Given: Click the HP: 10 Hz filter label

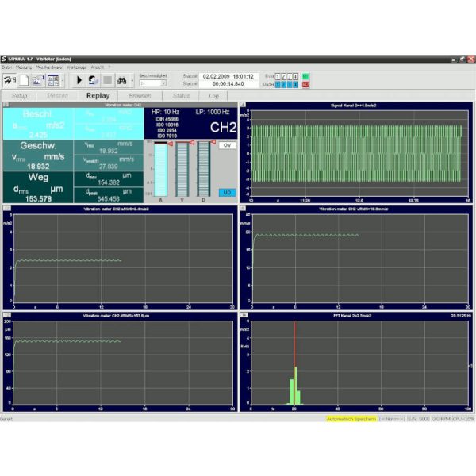Looking at the screenshot, I should pos(165,112).
